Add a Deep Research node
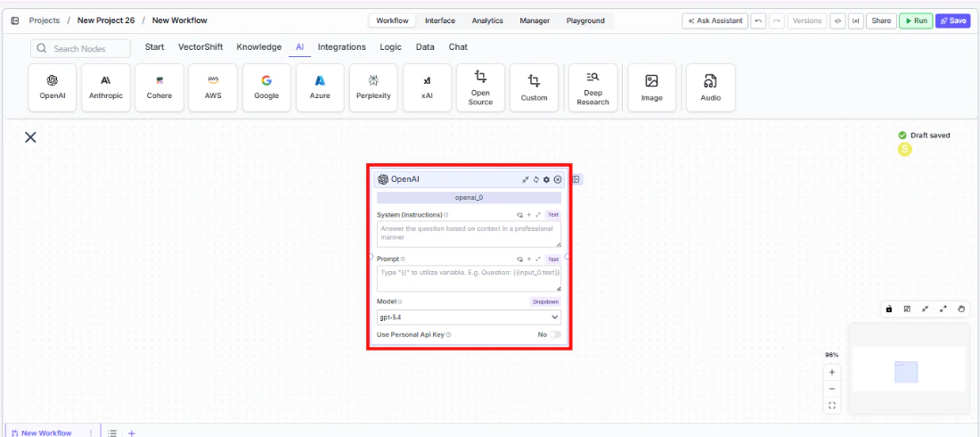Image resolution: width=980 pixels, height=437 pixels. click(593, 87)
